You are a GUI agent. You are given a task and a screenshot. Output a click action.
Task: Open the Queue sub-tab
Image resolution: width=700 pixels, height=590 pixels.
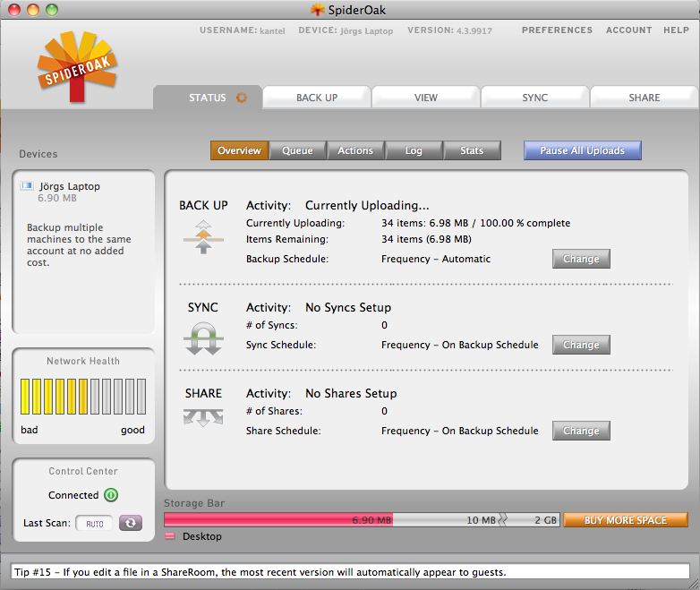click(x=297, y=150)
